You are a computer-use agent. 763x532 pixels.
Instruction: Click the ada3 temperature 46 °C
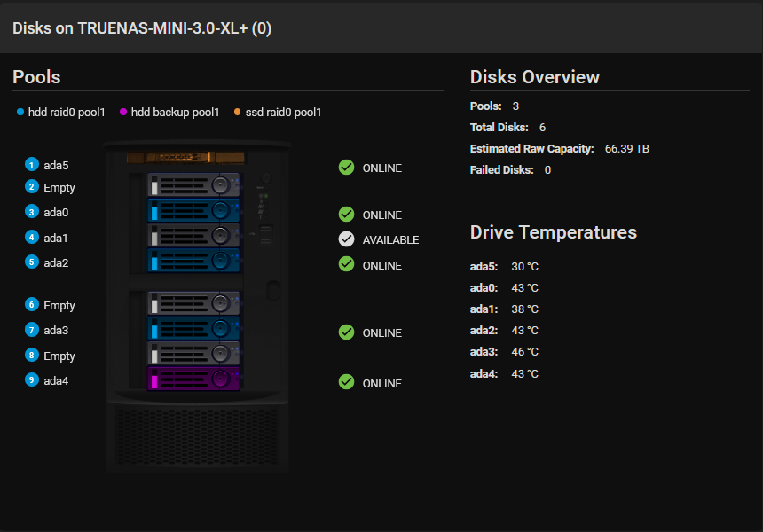tap(524, 352)
